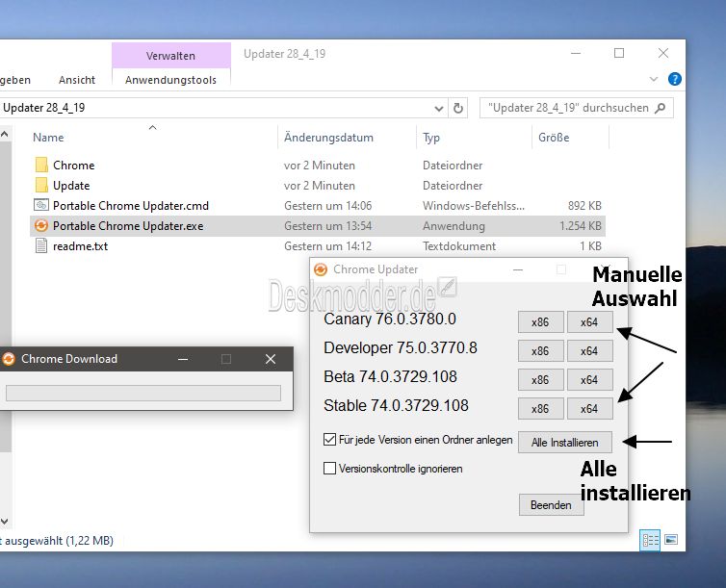Open the Ansicht ribbon tab
The image size is (726, 588).
[77, 80]
